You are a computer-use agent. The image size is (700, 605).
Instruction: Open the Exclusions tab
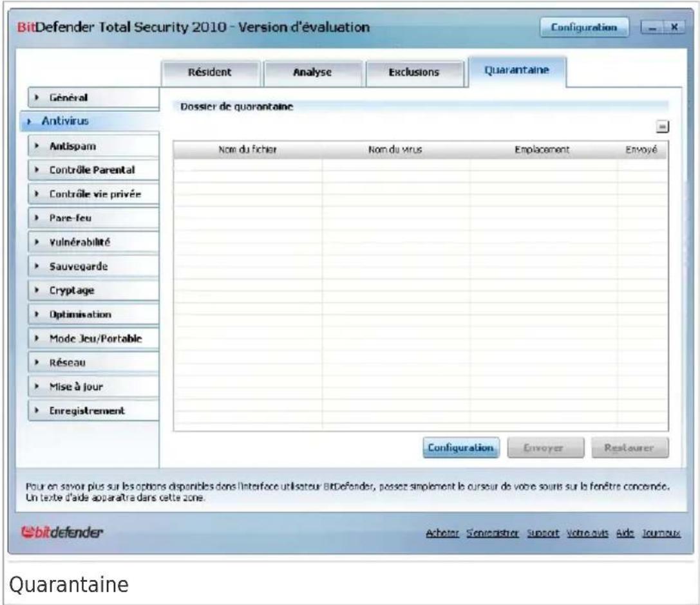(414, 73)
